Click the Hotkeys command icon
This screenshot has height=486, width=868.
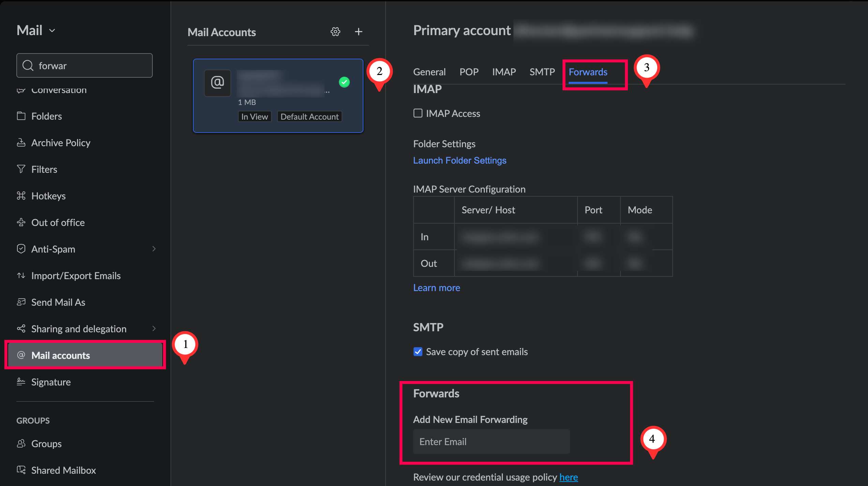pos(21,196)
